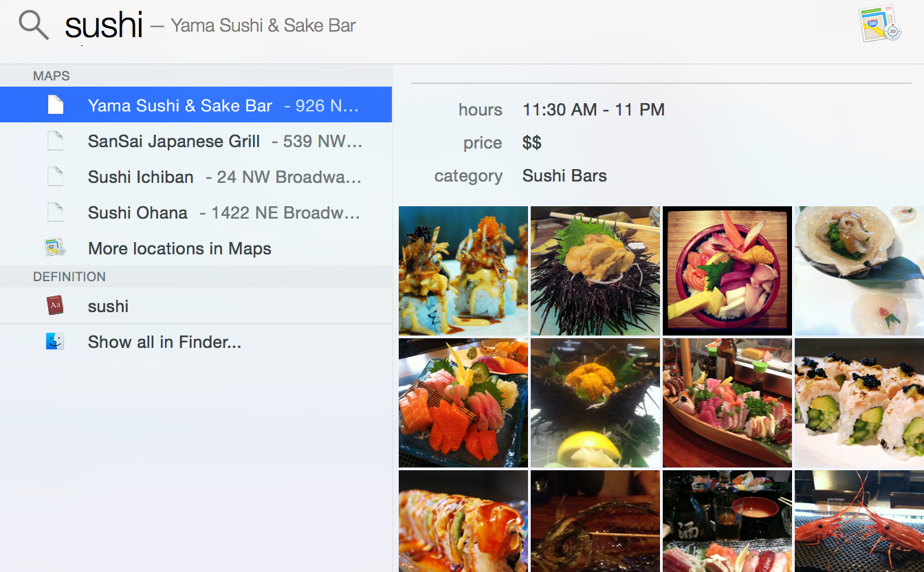The width and height of the screenshot is (924, 572).
Task: Open the oyster shell appetizer photo
Action: click(859, 271)
